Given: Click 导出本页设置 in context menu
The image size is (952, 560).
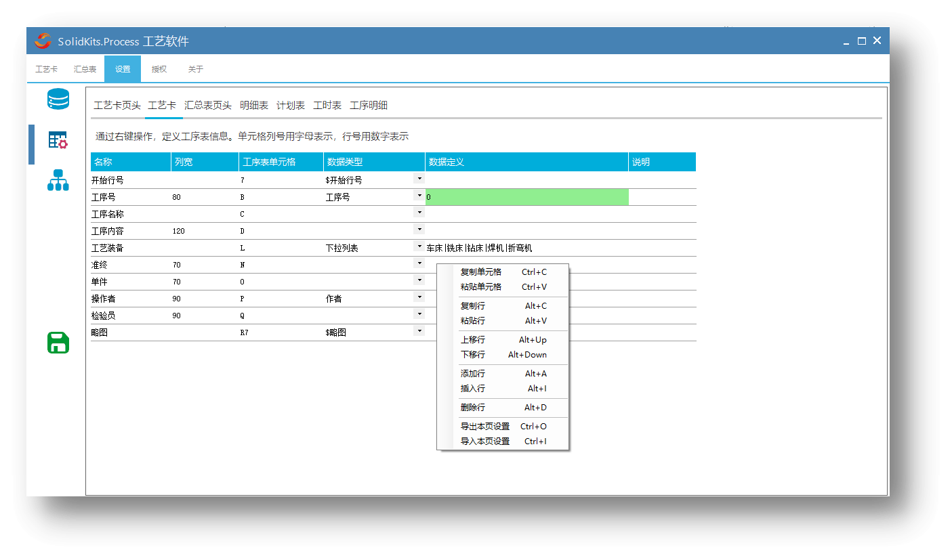Looking at the screenshot, I should click(x=485, y=427).
